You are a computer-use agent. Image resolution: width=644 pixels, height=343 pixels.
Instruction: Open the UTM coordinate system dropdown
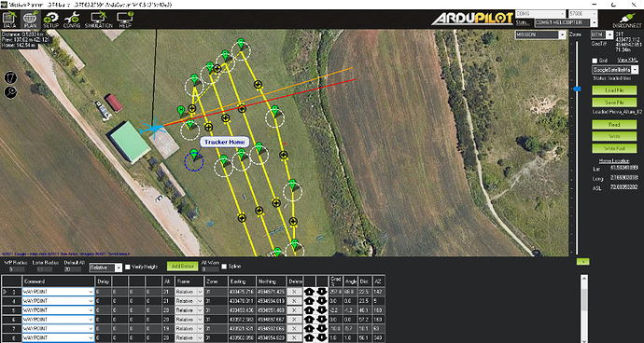(602, 34)
